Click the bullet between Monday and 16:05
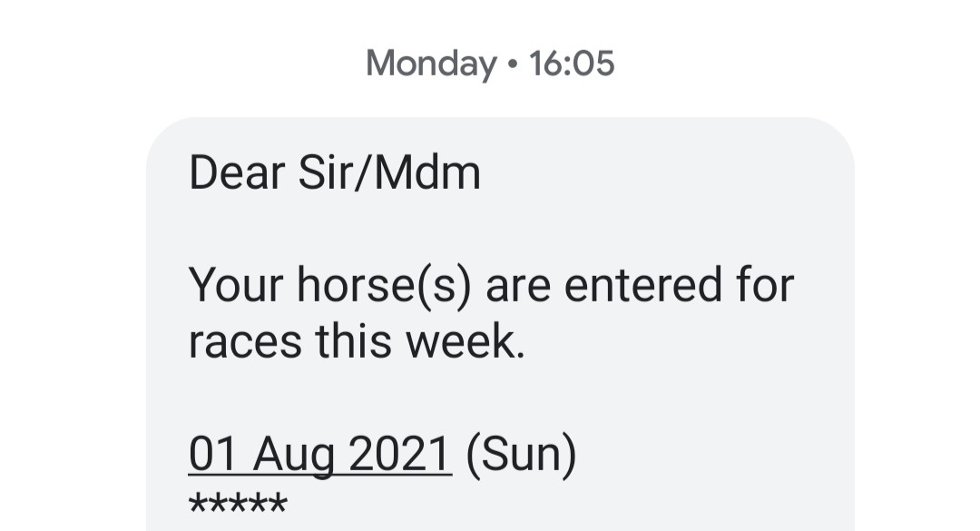980x531 pixels. click(513, 64)
